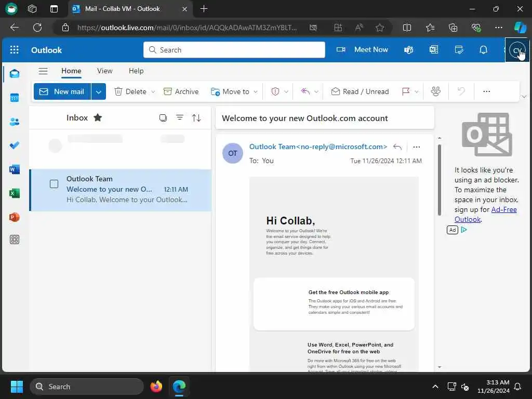This screenshot has height=399, width=532.
Task: Click the browser address bar
Action: coord(187,28)
